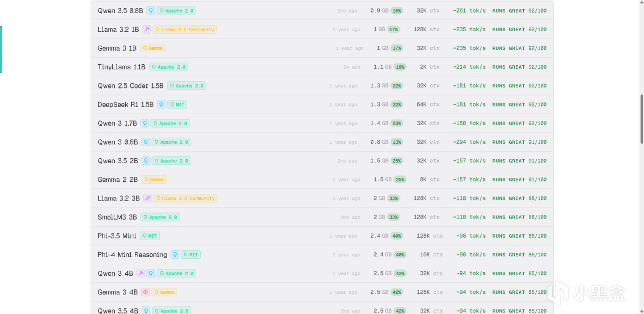Screen dimensions: 644x314
Task: Click the purple tool icon on Llama 3.2 3B
Action: coord(147,198)
